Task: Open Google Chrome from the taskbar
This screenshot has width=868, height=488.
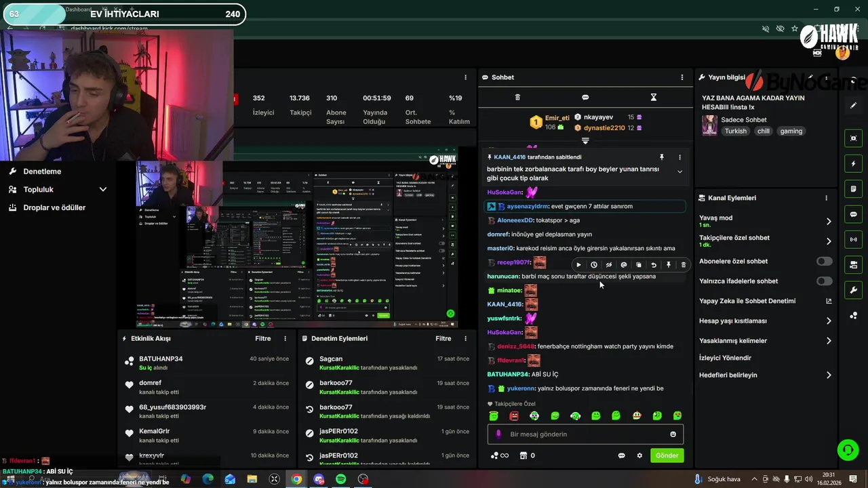Action: point(296,479)
